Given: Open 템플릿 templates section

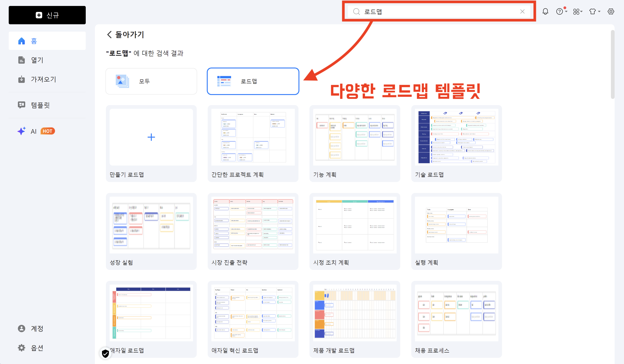Looking at the screenshot, I should coord(40,105).
